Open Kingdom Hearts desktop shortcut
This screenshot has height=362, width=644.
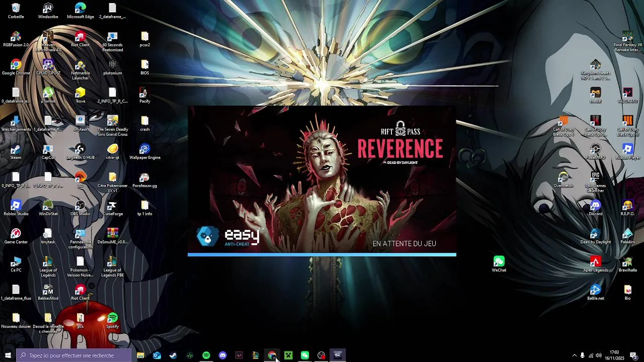596,70
